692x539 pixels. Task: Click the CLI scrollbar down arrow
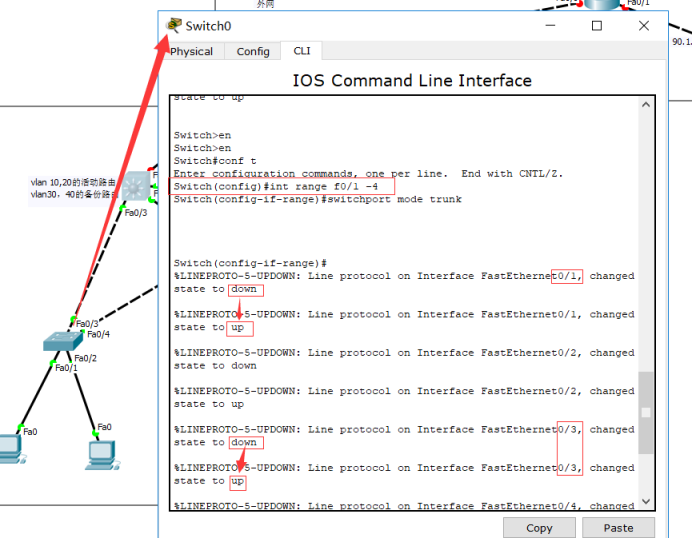[x=646, y=501]
